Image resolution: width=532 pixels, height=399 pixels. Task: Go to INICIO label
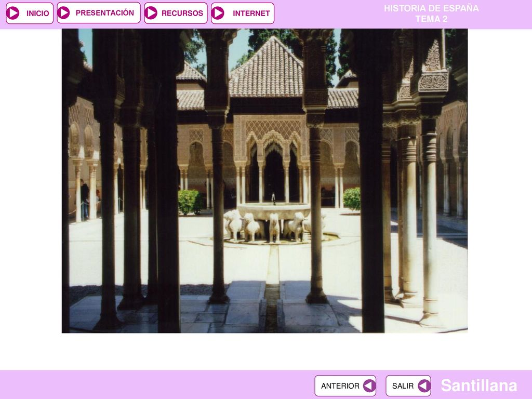tap(37, 14)
